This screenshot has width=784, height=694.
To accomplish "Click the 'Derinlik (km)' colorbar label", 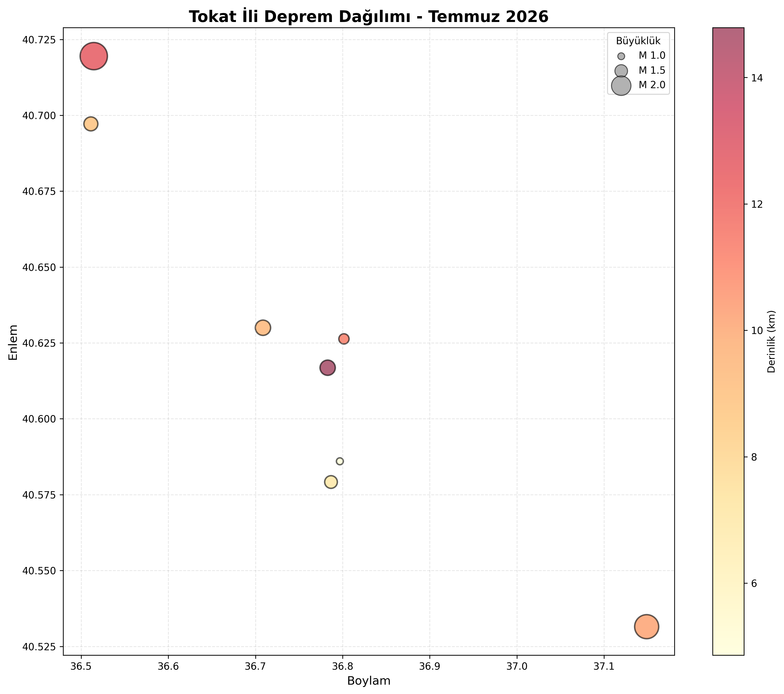I will pyautogui.click(x=771, y=341).
